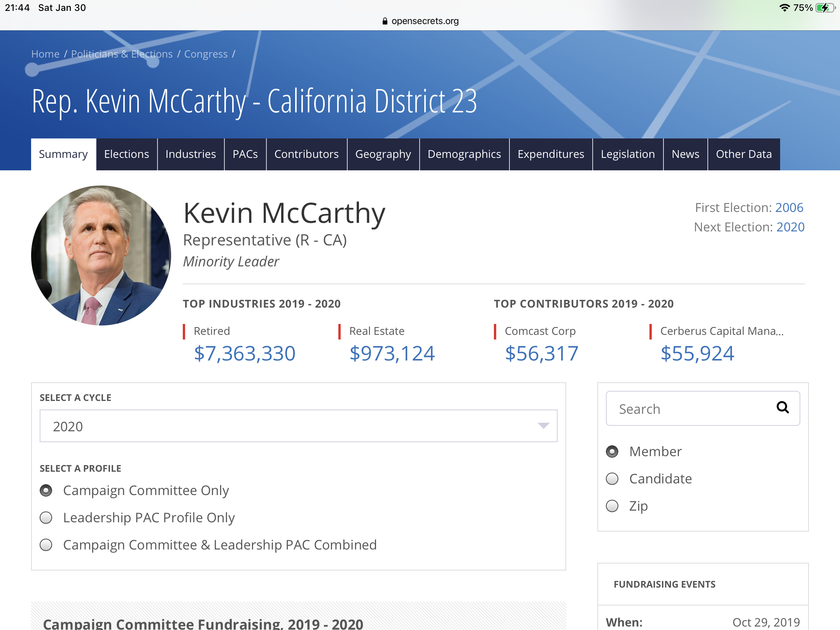Open the 2006 first election link
This screenshot has height=630, width=840.
pyautogui.click(x=789, y=208)
